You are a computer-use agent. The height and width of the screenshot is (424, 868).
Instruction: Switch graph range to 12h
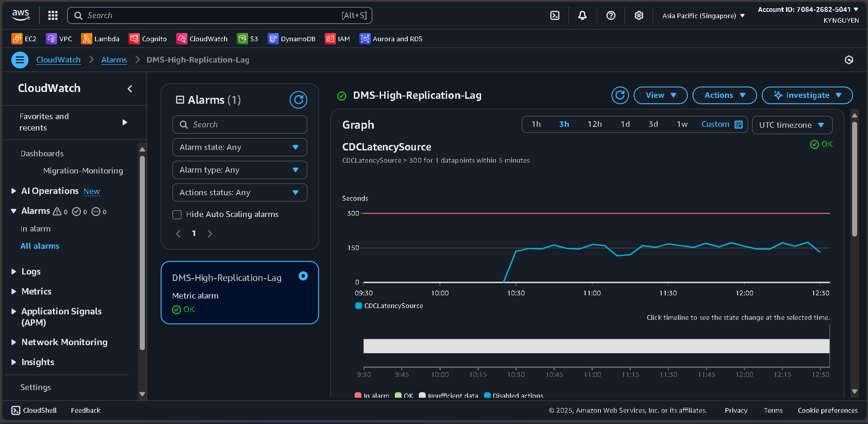click(595, 124)
